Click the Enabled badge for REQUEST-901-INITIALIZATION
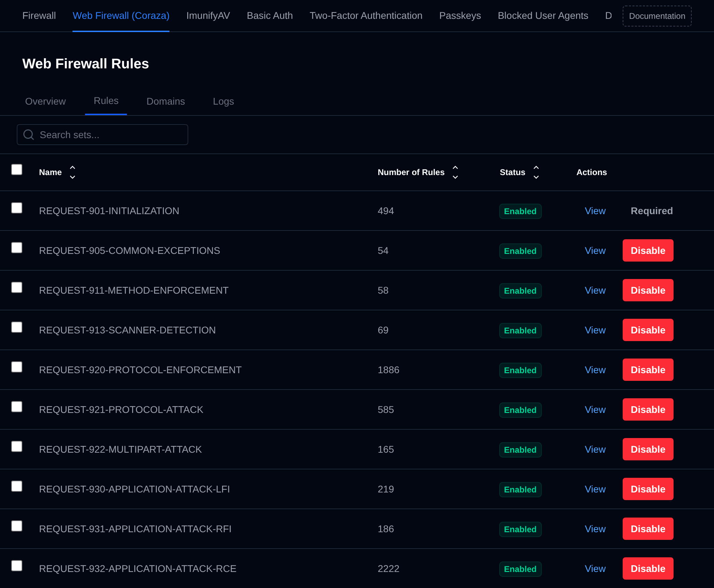714x588 pixels. (520, 211)
